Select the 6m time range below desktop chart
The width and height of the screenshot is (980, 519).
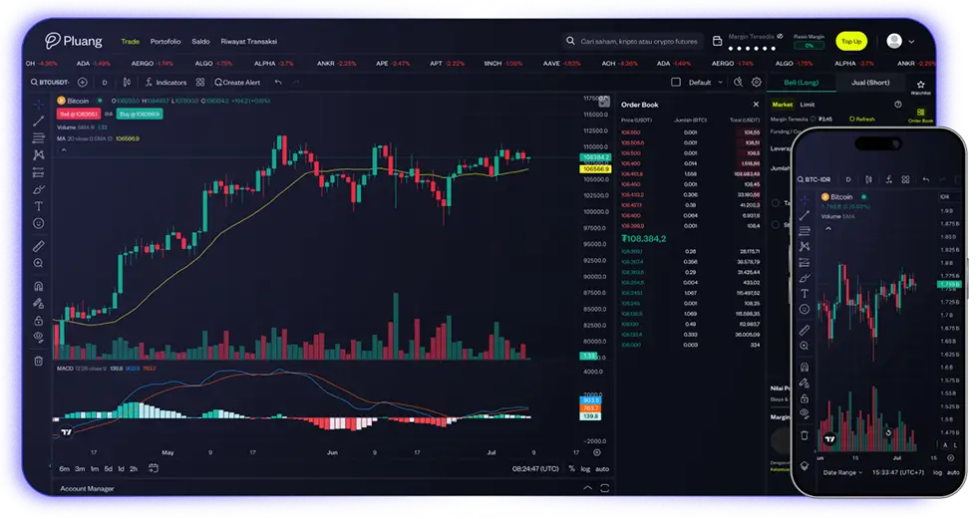[65, 469]
